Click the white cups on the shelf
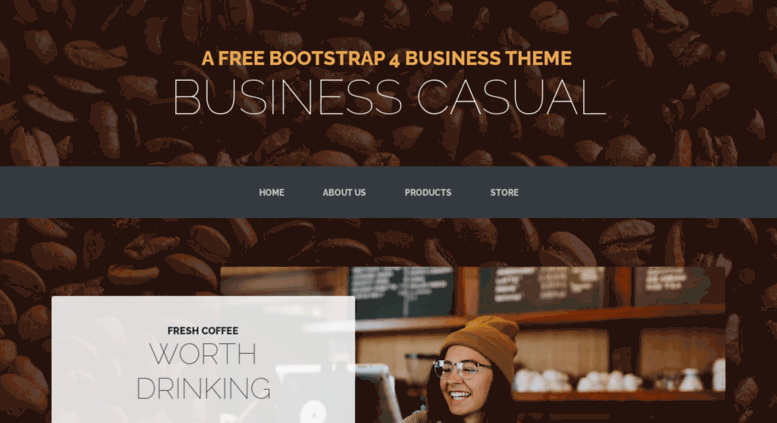 576,380
